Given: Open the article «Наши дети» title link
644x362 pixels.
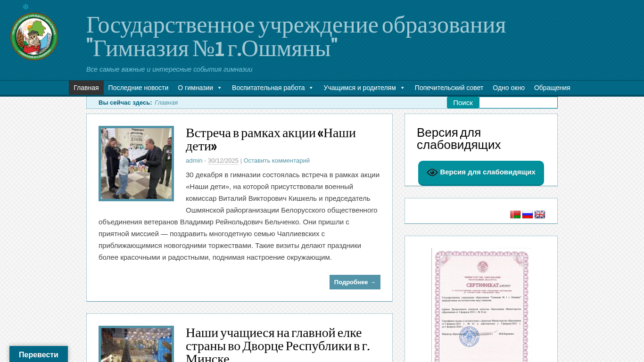Looking at the screenshot, I should [x=271, y=140].
